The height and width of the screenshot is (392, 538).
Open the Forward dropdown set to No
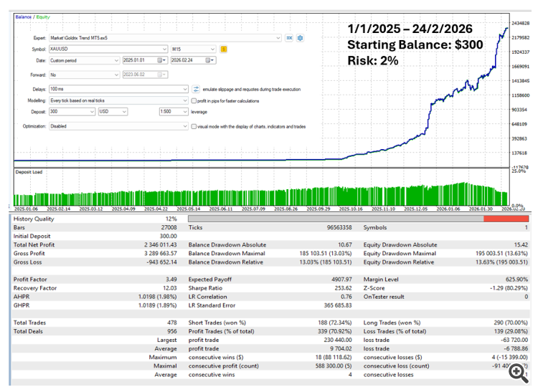(117, 74)
